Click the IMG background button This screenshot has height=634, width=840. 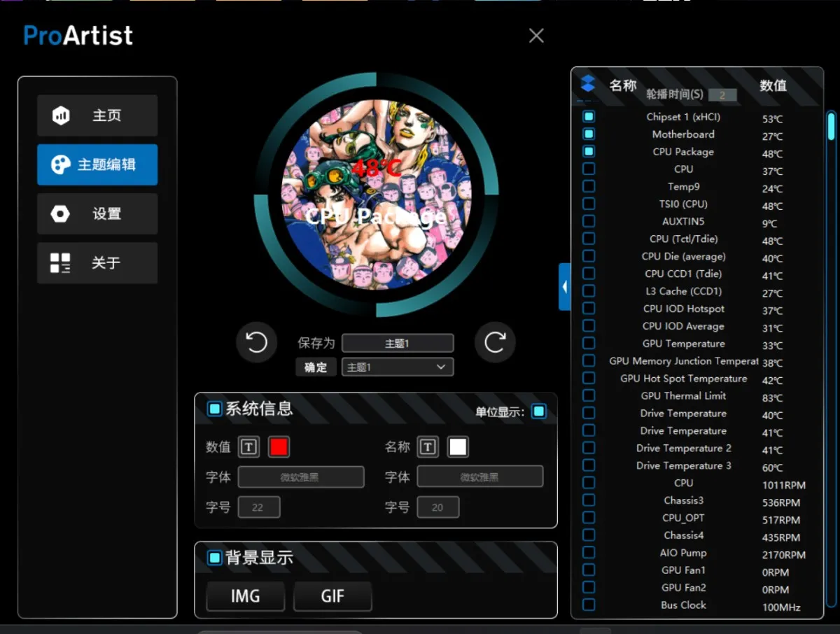point(246,596)
